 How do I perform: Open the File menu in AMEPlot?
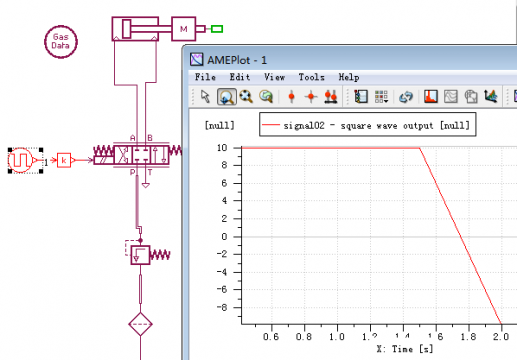click(x=205, y=77)
